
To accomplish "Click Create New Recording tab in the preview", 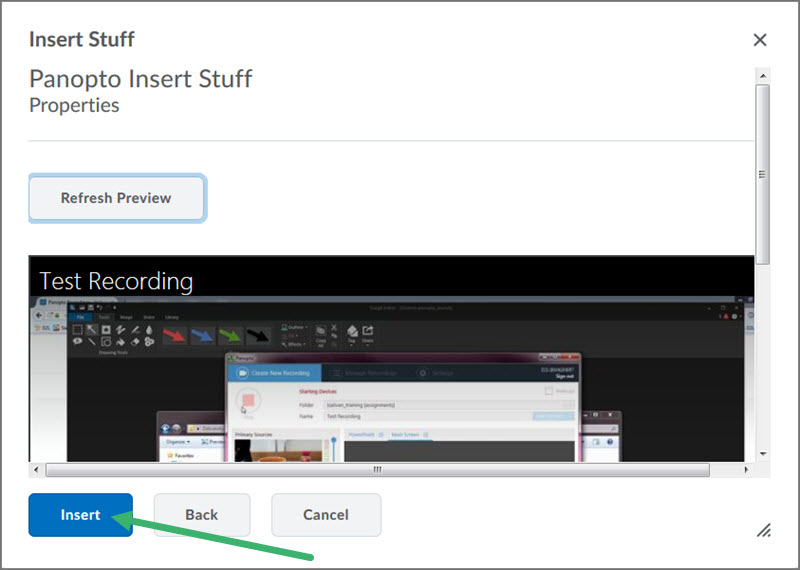I will point(274,373).
